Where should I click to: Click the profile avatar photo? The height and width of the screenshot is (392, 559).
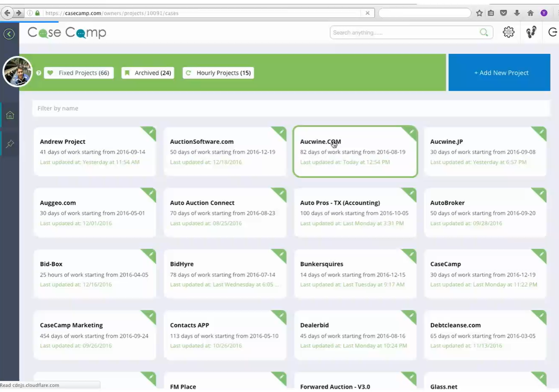17,71
